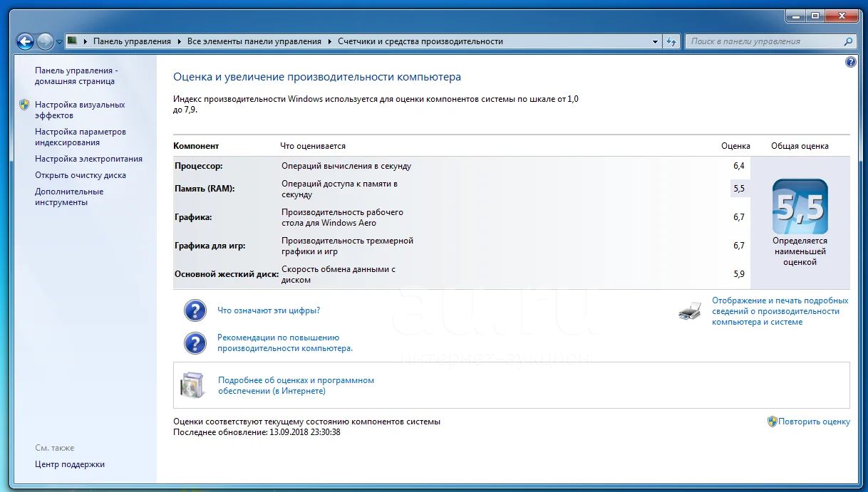The image size is (868, 492).
Task: Select the "Все элементы панели управления" breadcrumb
Action: point(254,41)
